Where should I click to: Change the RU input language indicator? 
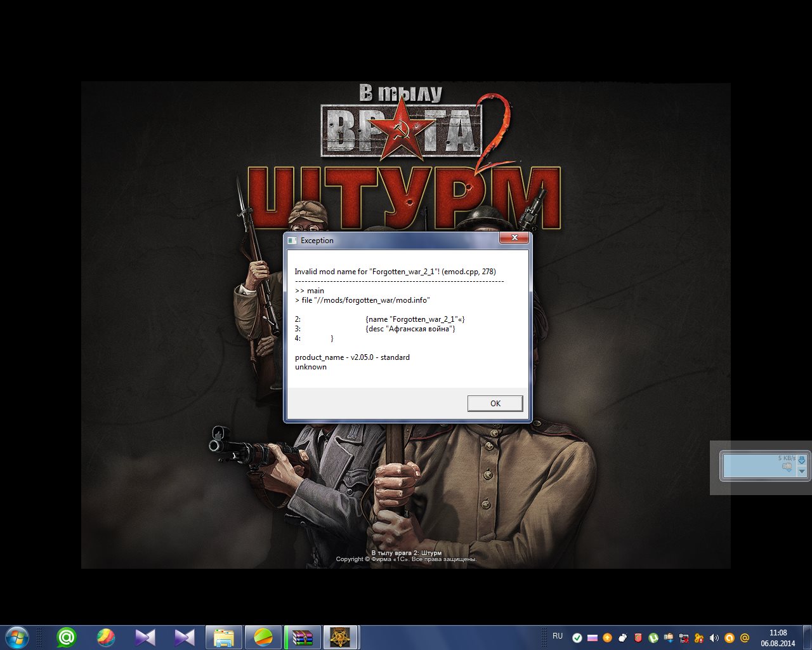(x=558, y=636)
